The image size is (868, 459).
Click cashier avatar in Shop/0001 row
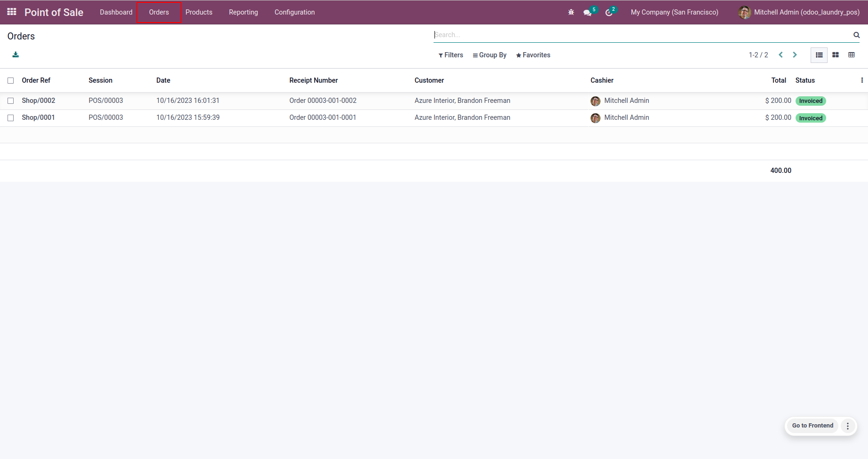(x=595, y=118)
